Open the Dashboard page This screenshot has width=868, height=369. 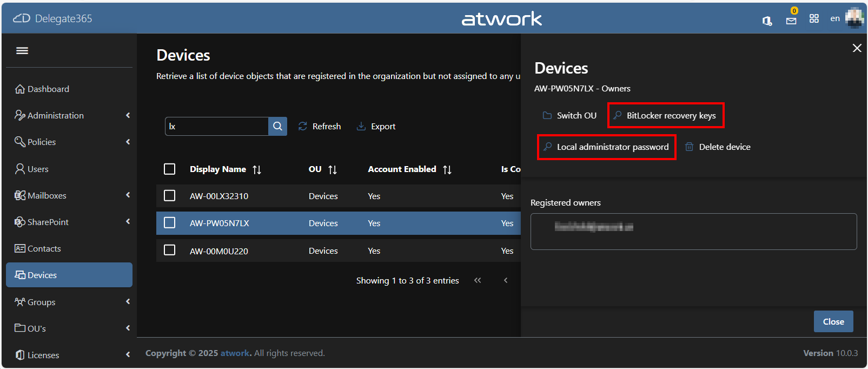click(48, 89)
